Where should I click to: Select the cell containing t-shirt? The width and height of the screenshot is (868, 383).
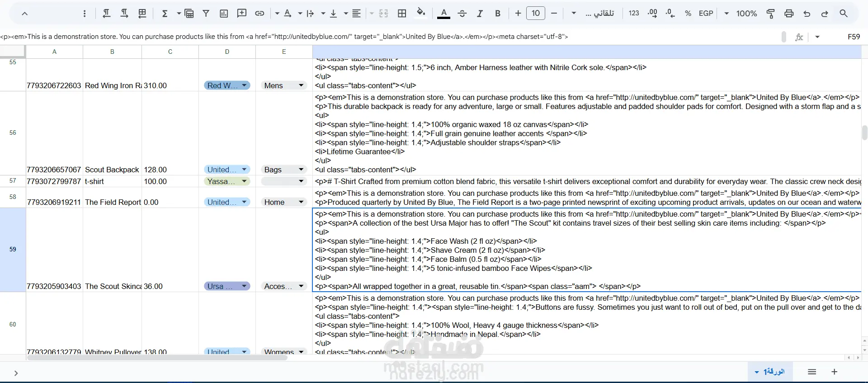[x=112, y=181]
